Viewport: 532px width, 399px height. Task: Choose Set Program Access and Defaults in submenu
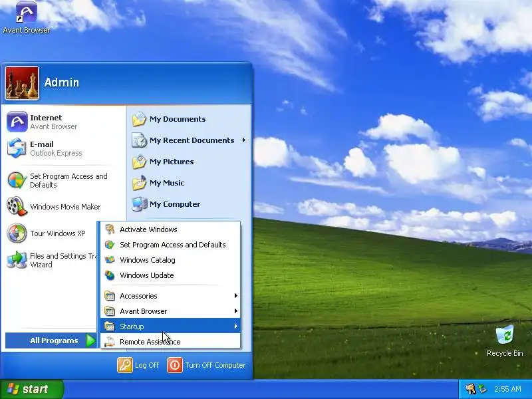coord(170,245)
